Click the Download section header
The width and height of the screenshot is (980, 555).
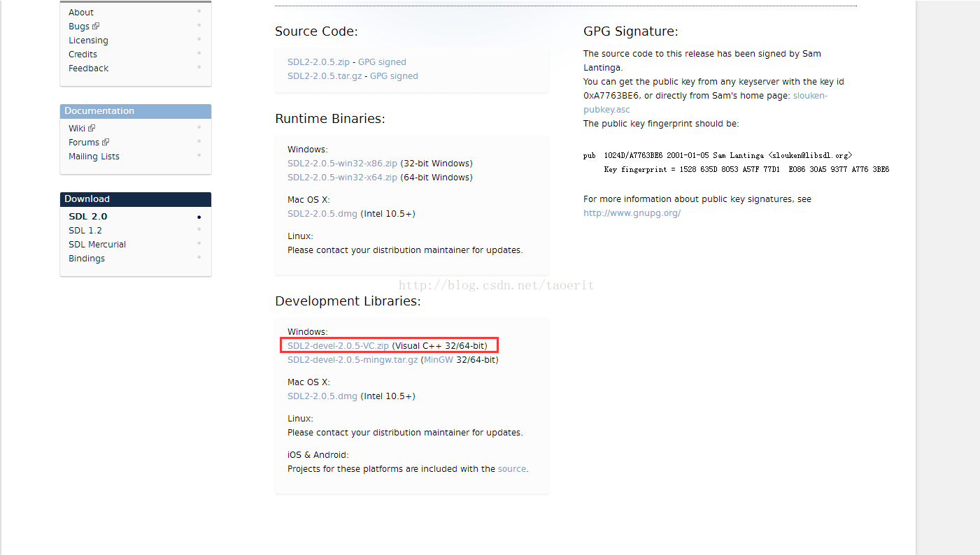point(136,199)
